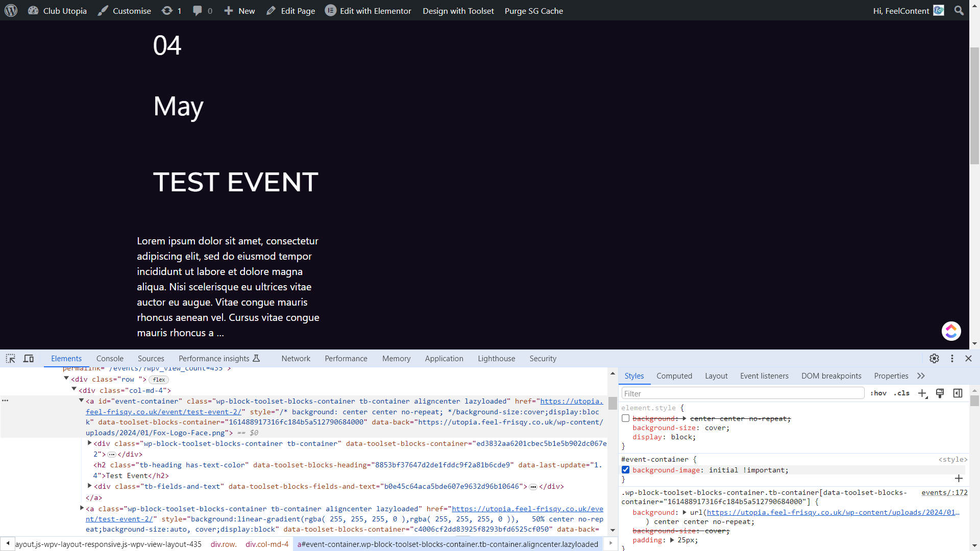Open DevTools settings gear
This screenshot has width=980, height=551.
(934, 359)
